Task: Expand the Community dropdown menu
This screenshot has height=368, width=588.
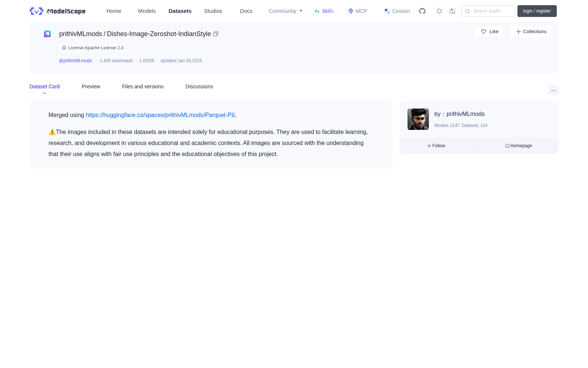Action: [x=286, y=11]
